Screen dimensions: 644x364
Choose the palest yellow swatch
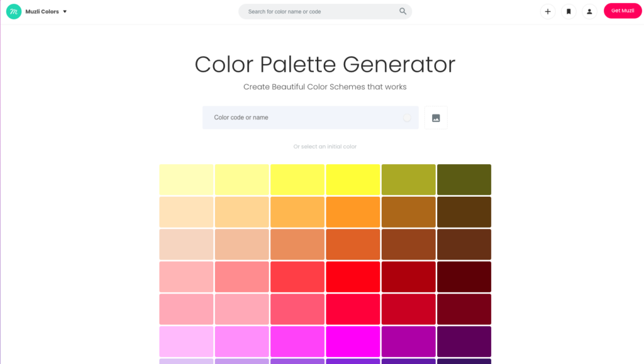click(x=186, y=180)
